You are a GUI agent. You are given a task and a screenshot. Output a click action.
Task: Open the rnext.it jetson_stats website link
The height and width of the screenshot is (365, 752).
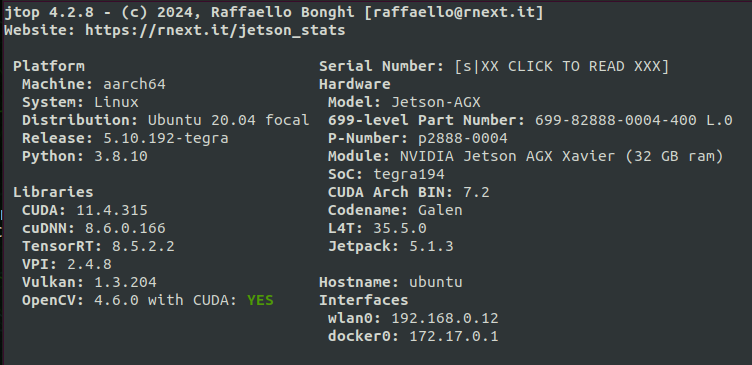pyautogui.click(x=215, y=30)
